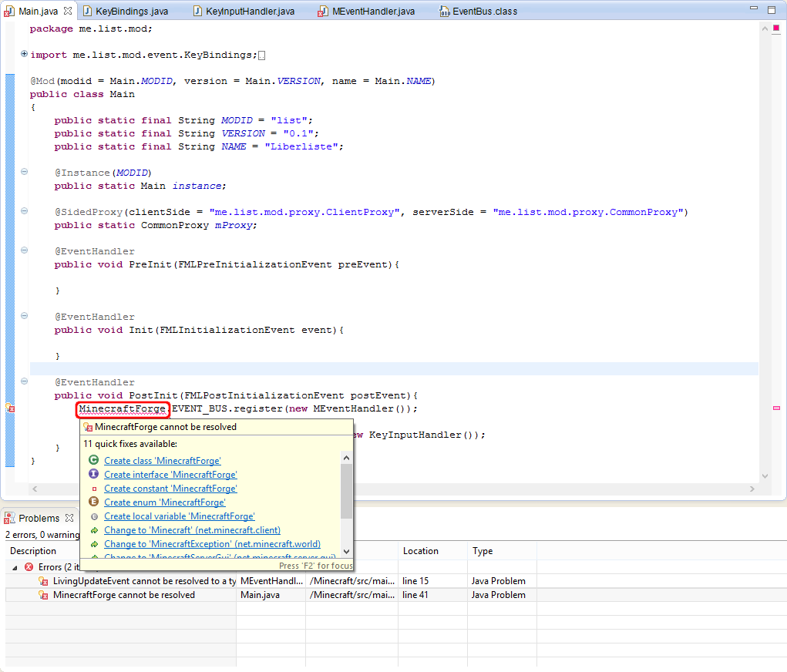The height and width of the screenshot is (672, 787).
Task: Click the interface icon in the quick fixes list
Action: 94,475
